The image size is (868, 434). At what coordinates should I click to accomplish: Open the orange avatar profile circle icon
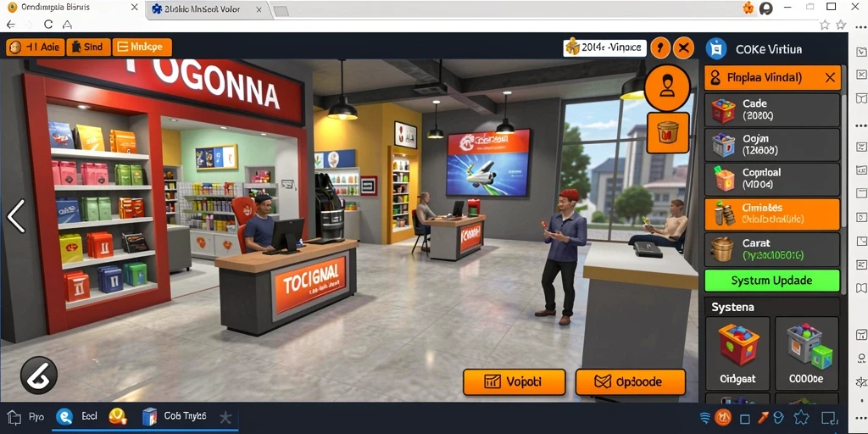pyautogui.click(x=667, y=87)
